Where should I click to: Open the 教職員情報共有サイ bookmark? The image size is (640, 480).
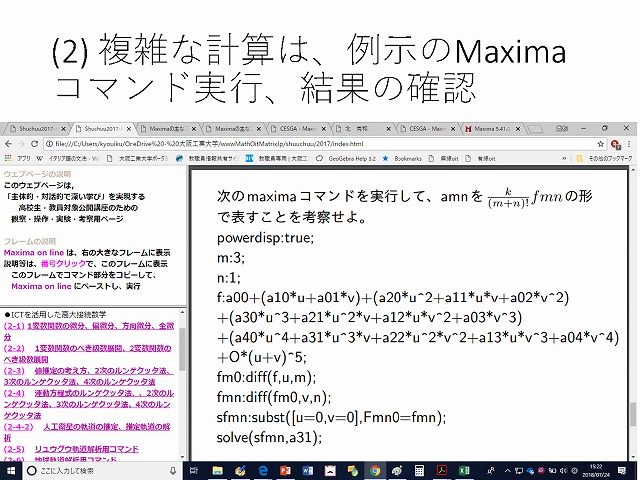pos(207,158)
